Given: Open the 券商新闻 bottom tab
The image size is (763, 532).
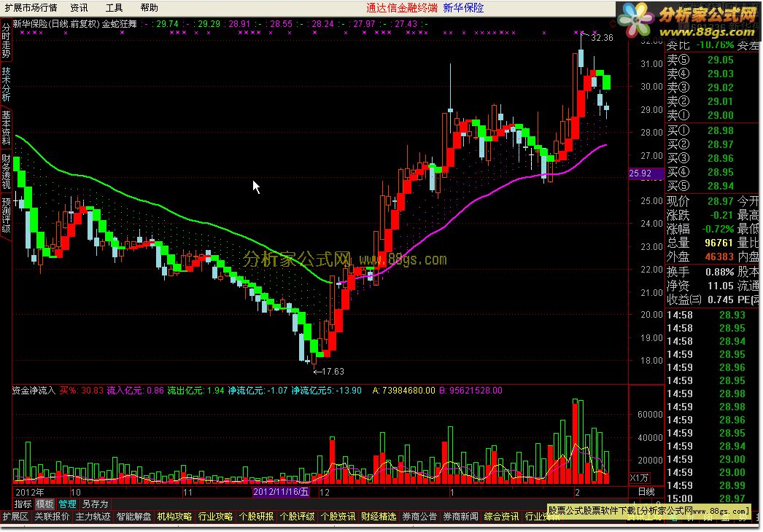Looking at the screenshot, I should point(461,517).
